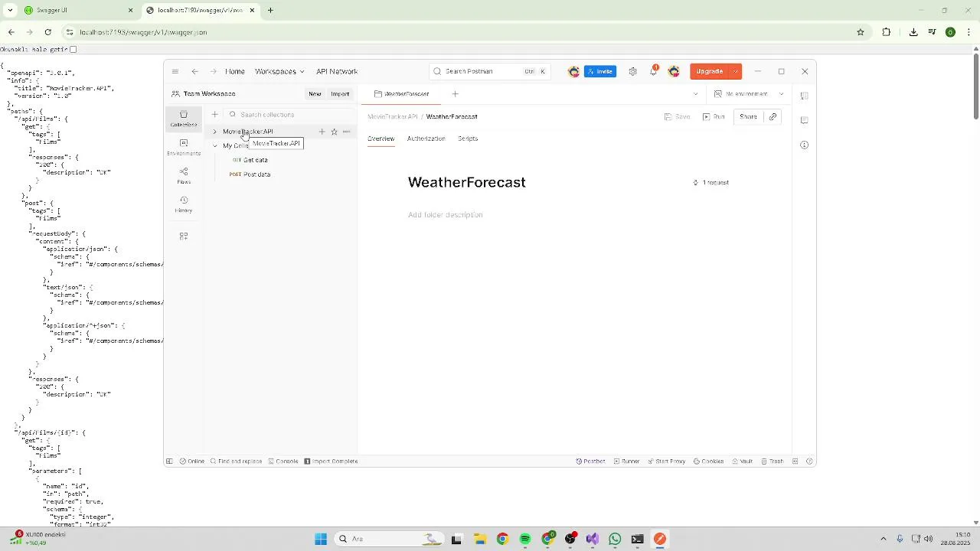Tick the checkbox atop the Swagger JSON page

[73, 49]
